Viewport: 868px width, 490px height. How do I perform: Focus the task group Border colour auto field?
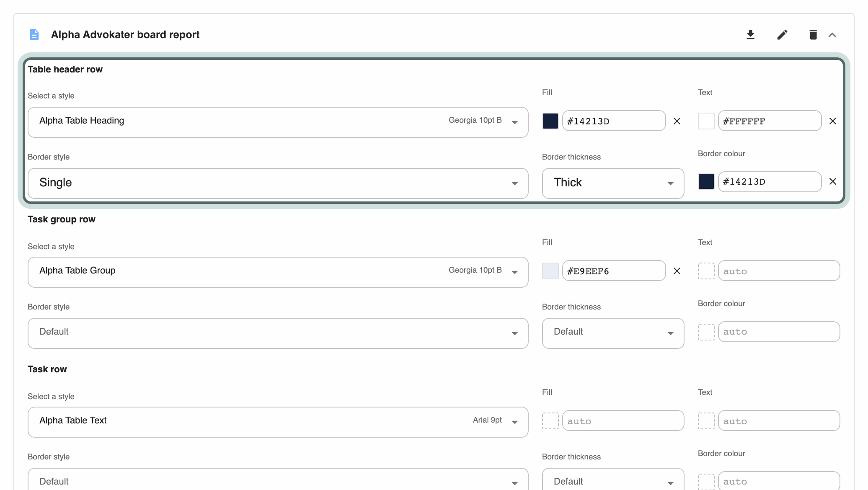click(779, 332)
